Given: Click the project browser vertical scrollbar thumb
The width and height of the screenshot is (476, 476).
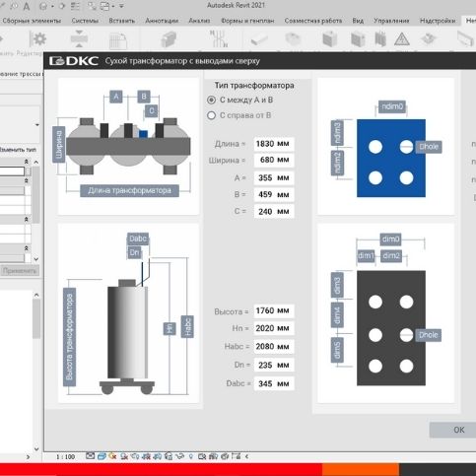Looking at the screenshot, I should [x=36, y=318].
